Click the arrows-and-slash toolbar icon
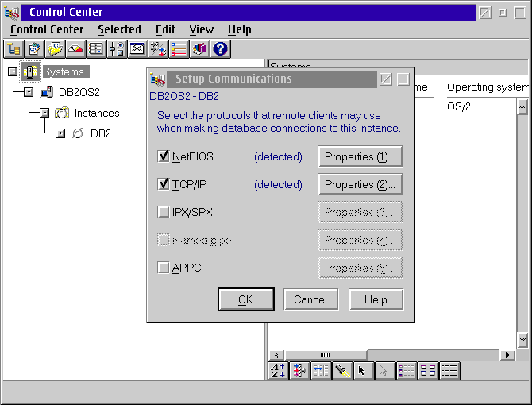This screenshot has height=405, width=532. pyautogui.click(x=159, y=49)
